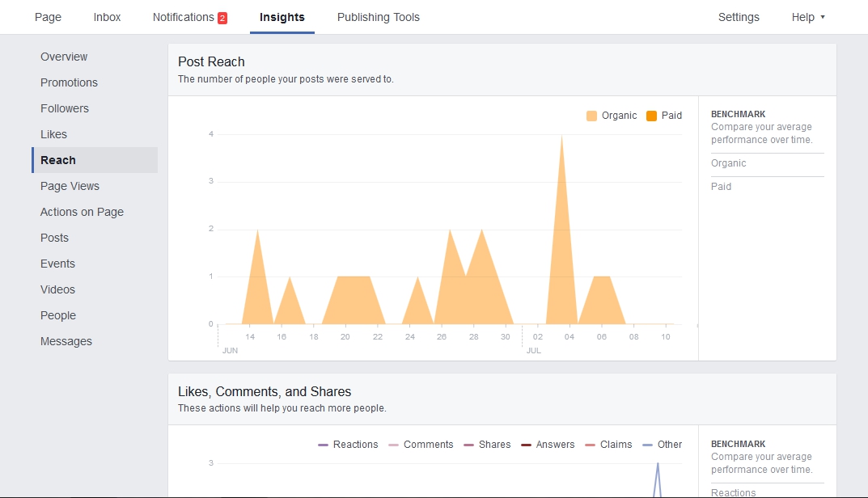The height and width of the screenshot is (498, 868).
Task: Toggle the Shares series in the legend
Action: pos(487,445)
